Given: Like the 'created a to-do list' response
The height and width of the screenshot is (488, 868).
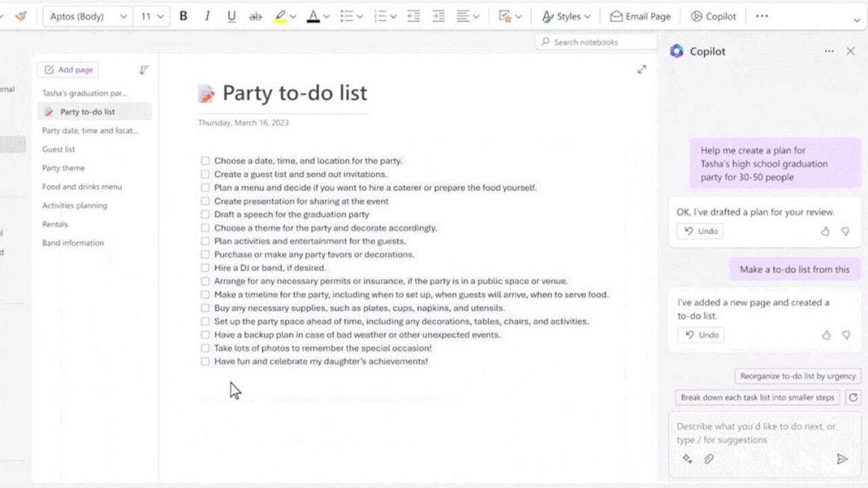Looking at the screenshot, I should coord(825,335).
